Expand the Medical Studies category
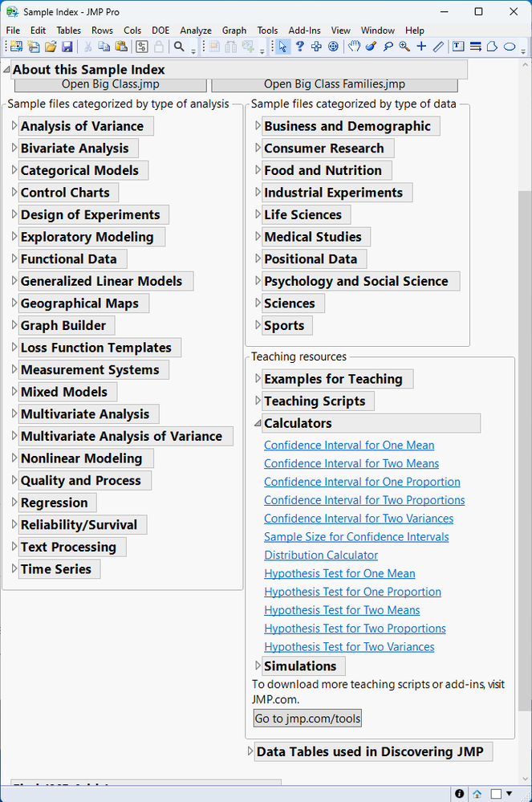 tap(258, 237)
